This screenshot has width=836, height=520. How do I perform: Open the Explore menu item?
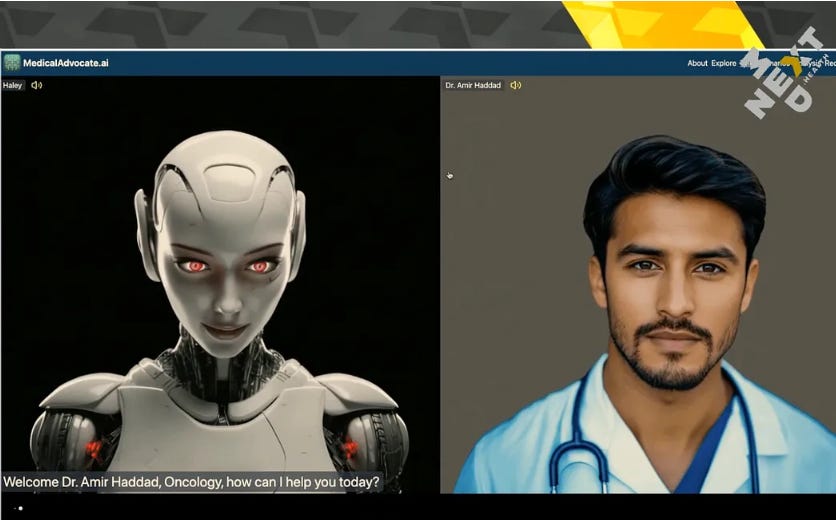coord(724,63)
